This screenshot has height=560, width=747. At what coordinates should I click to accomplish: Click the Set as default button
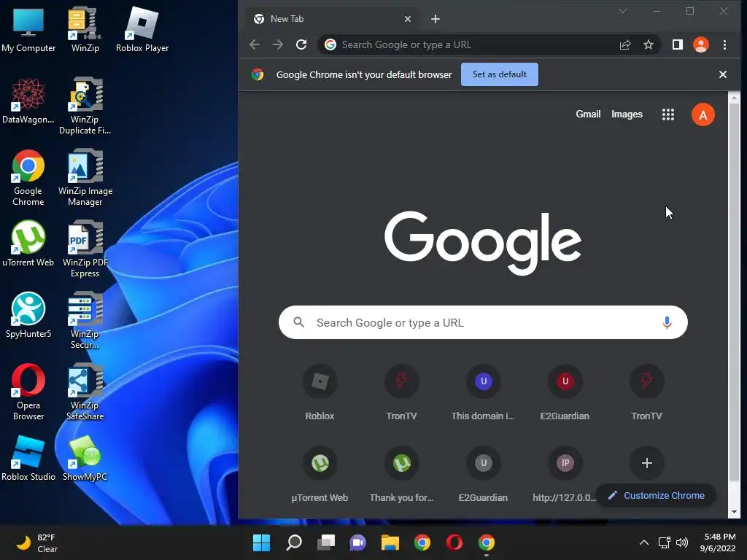click(499, 74)
